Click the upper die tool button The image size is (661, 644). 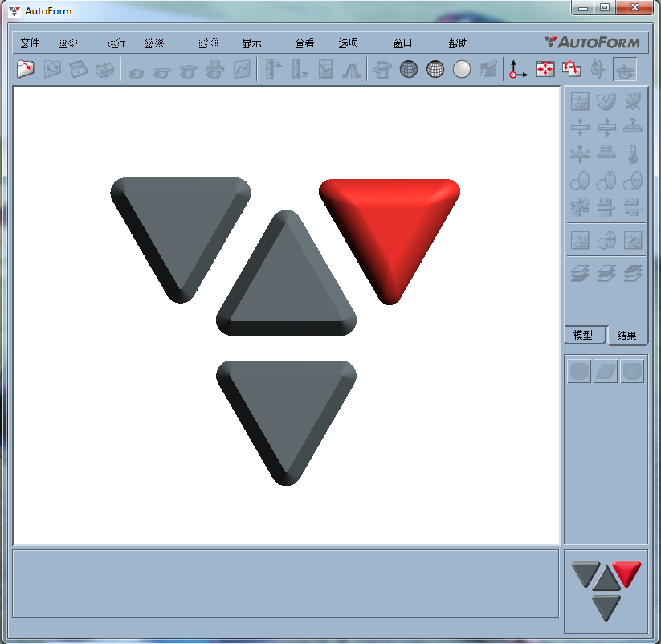pos(579,371)
